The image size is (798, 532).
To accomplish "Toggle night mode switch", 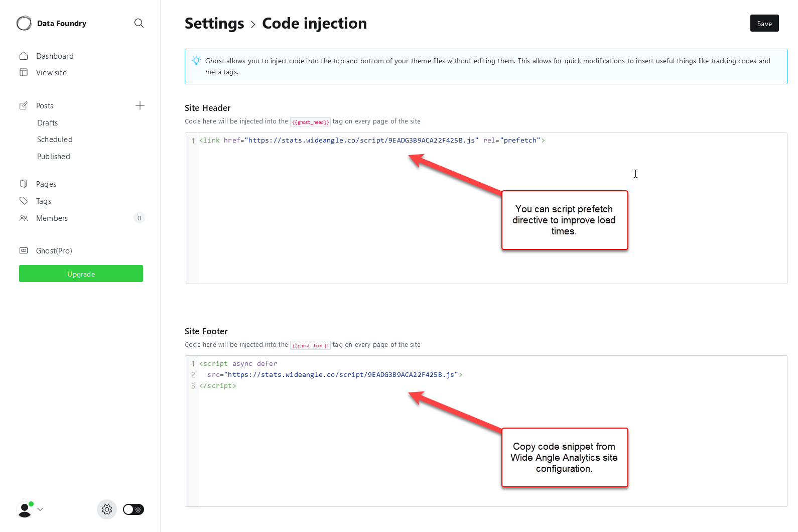I will click(x=134, y=509).
